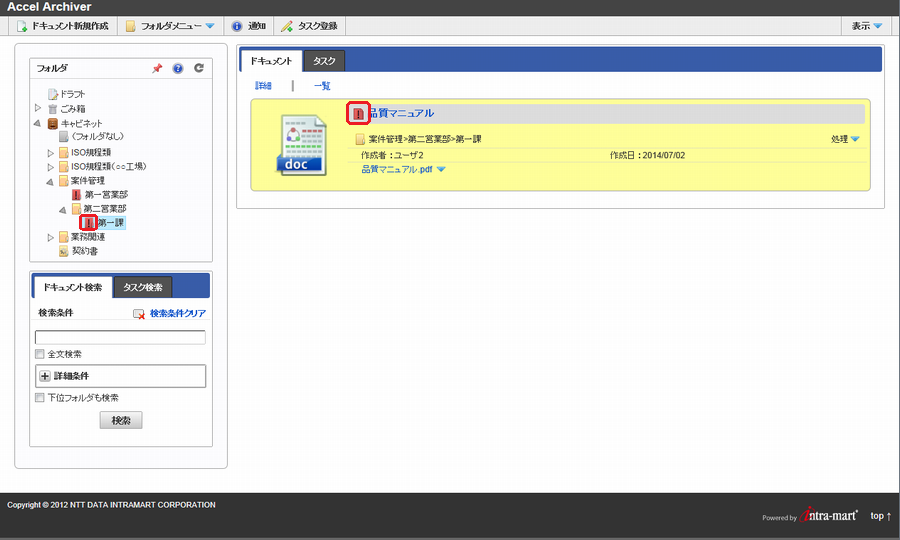Image resolution: width=900 pixels, height=540 pixels.
Task: Expand the 業務関連 folder
Action: coord(51,237)
